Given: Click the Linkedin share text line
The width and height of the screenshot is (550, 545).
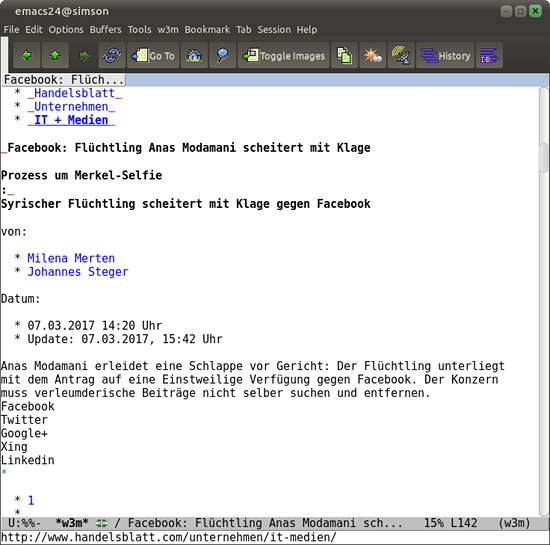Looking at the screenshot, I should pyautogui.click(x=28, y=460).
